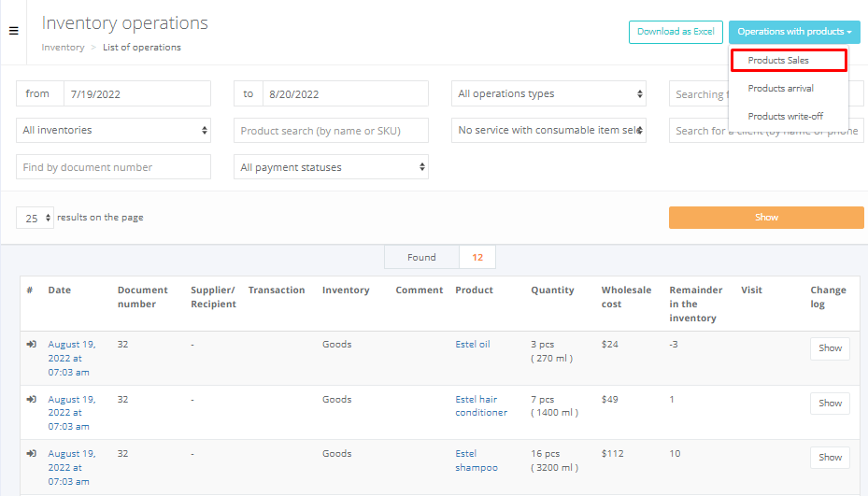Open the consumable item service dropdown
The width and height of the screenshot is (868, 496).
click(548, 130)
